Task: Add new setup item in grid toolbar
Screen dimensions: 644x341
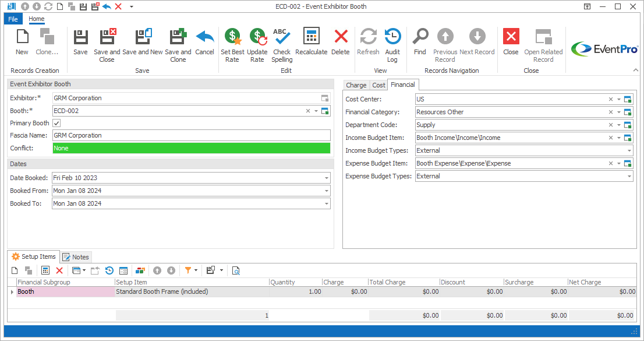Action: pyautogui.click(x=15, y=270)
